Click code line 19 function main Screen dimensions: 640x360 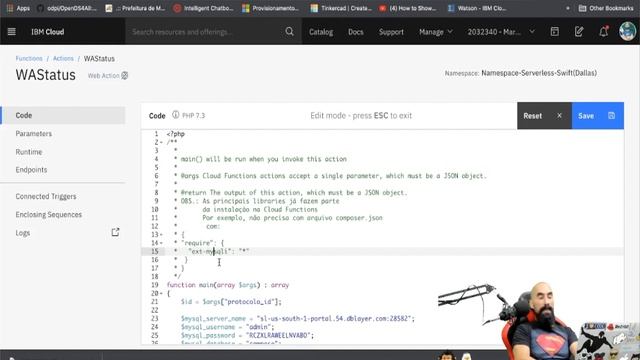(228, 285)
